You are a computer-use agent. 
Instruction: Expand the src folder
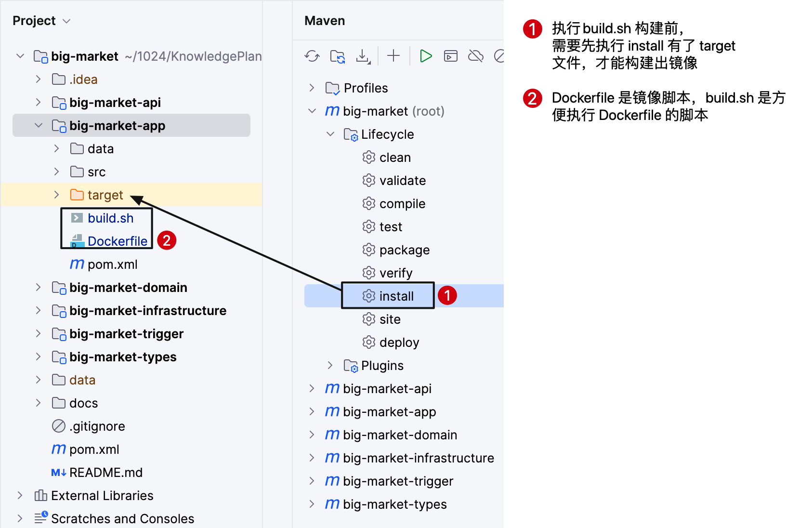57,172
